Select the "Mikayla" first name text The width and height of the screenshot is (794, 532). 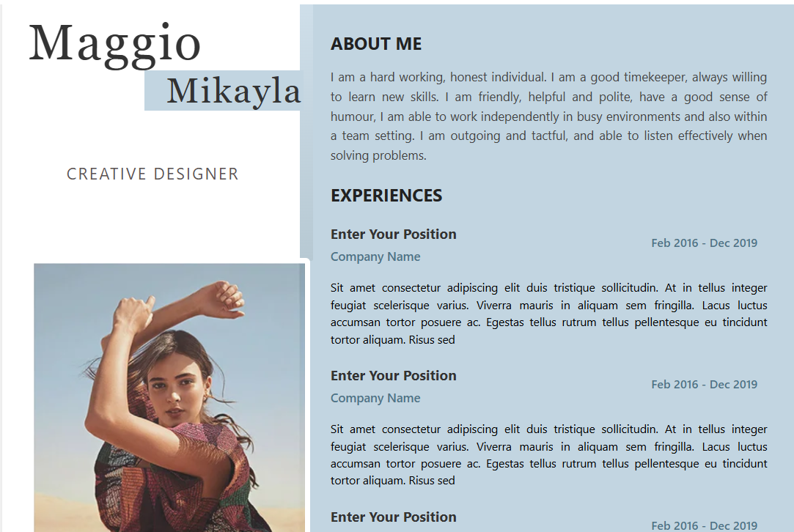tap(233, 92)
